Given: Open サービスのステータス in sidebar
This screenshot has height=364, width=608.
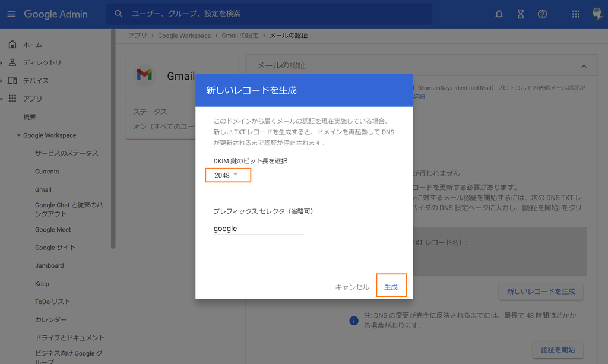Looking at the screenshot, I should coord(66,153).
